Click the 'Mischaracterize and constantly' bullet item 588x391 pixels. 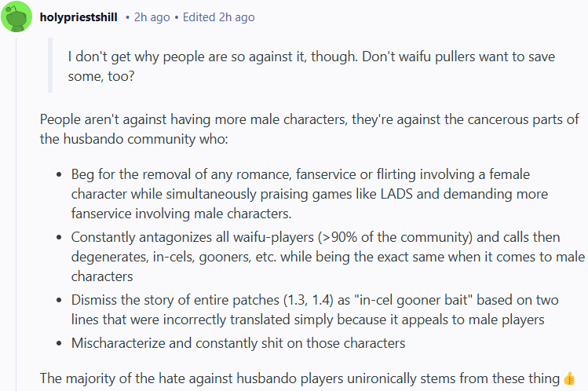click(x=238, y=343)
